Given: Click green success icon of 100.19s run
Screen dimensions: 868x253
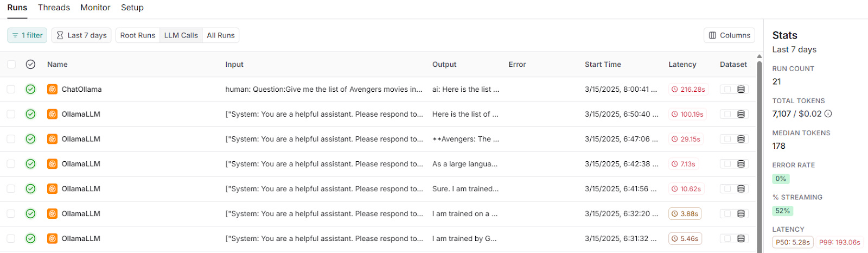Looking at the screenshot, I should tap(30, 114).
